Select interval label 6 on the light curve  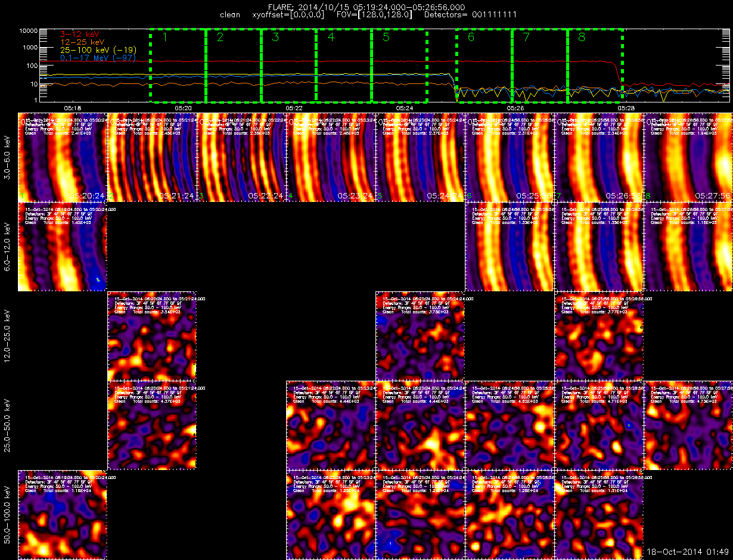[x=471, y=38]
